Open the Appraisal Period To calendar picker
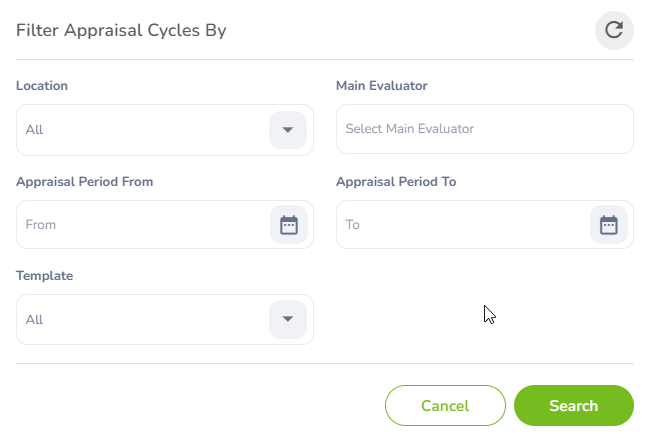The image size is (646, 438). pos(609,225)
